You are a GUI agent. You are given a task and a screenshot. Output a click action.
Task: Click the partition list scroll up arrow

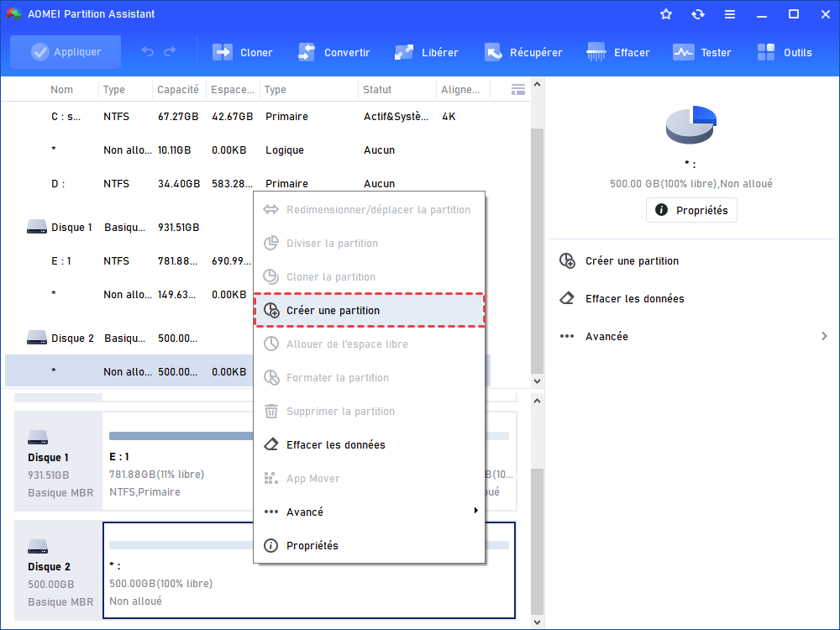pyautogui.click(x=537, y=85)
